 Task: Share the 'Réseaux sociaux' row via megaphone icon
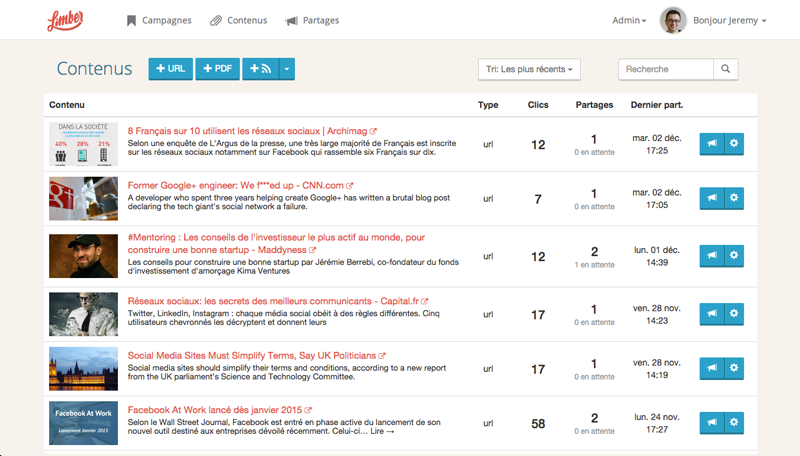712,314
